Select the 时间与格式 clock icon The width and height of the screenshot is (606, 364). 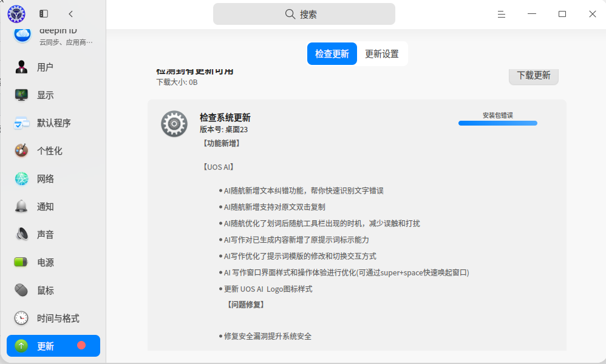click(x=21, y=318)
